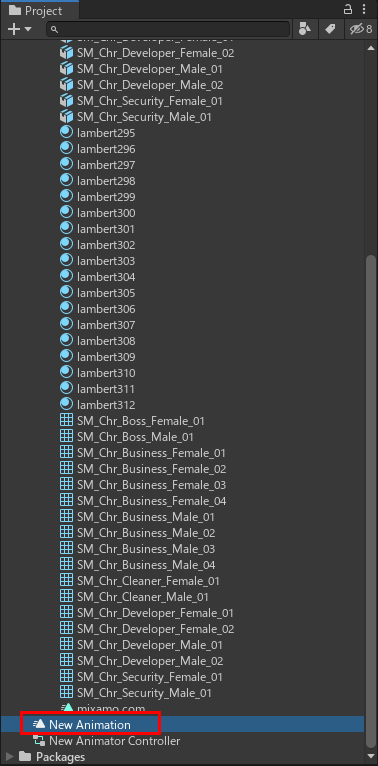Select prefab SM_Chr_Developer_Female_02 cube icon
The height and width of the screenshot is (766, 378).
coord(66,53)
